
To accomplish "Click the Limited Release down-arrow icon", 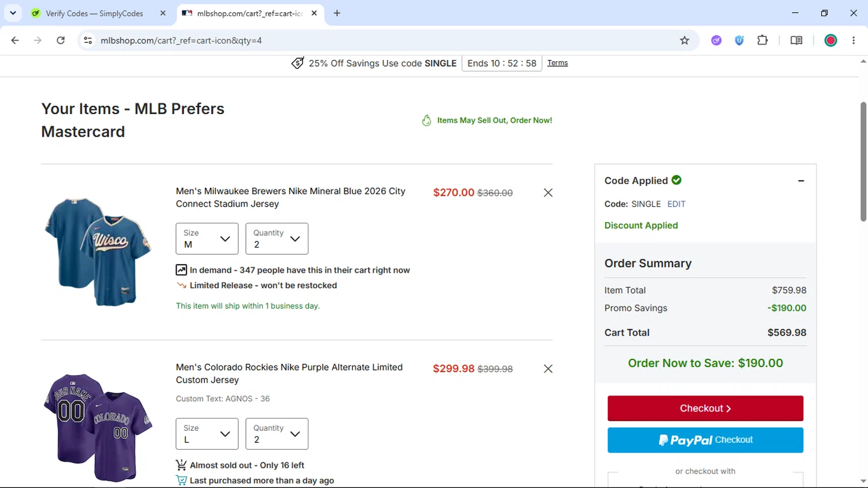I will point(182,285).
